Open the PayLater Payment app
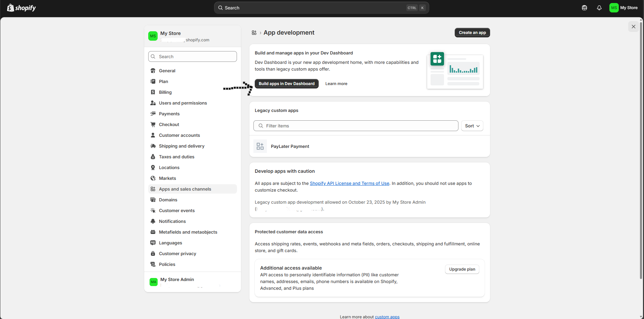The height and width of the screenshot is (319, 644). point(370,146)
